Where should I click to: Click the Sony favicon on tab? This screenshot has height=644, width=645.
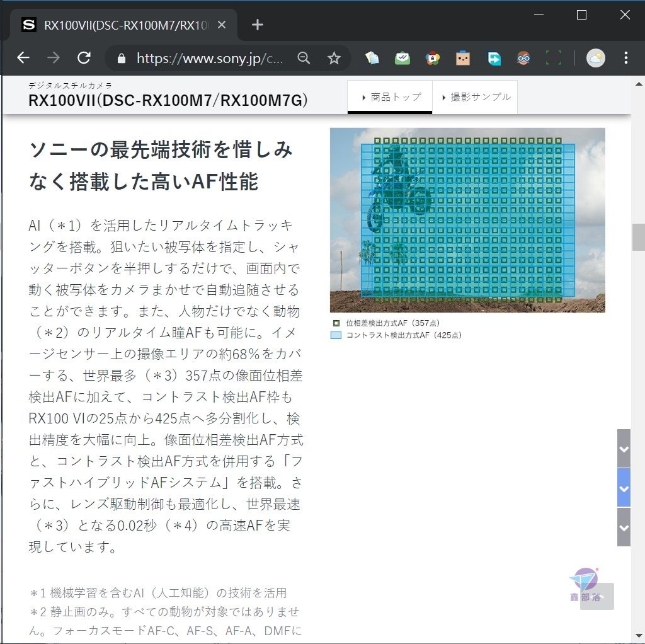[29, 25]
